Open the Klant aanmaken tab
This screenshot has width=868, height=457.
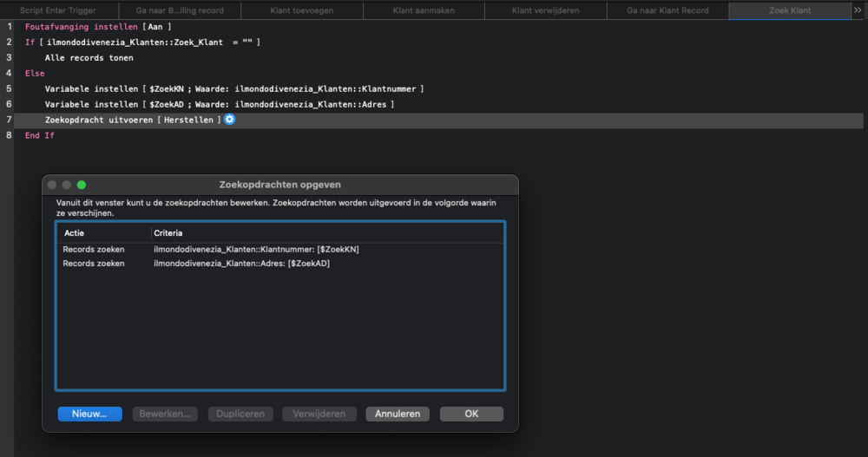pos(423,10)
